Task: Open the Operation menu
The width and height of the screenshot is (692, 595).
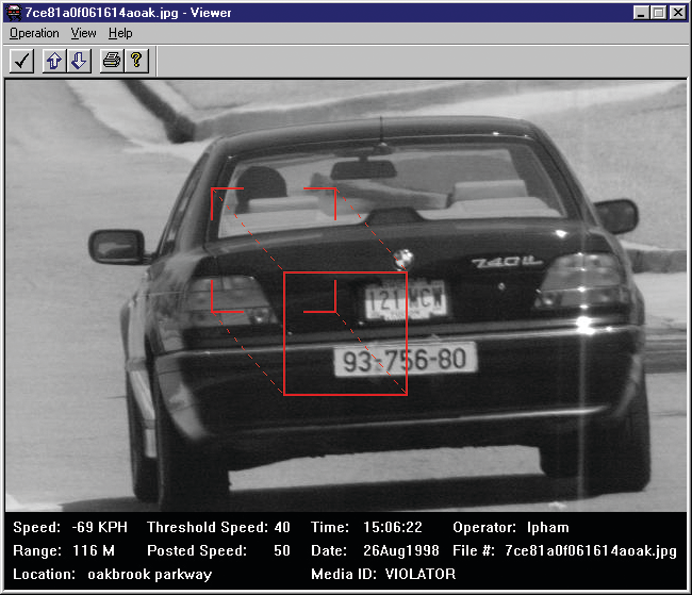Action: 34,33
